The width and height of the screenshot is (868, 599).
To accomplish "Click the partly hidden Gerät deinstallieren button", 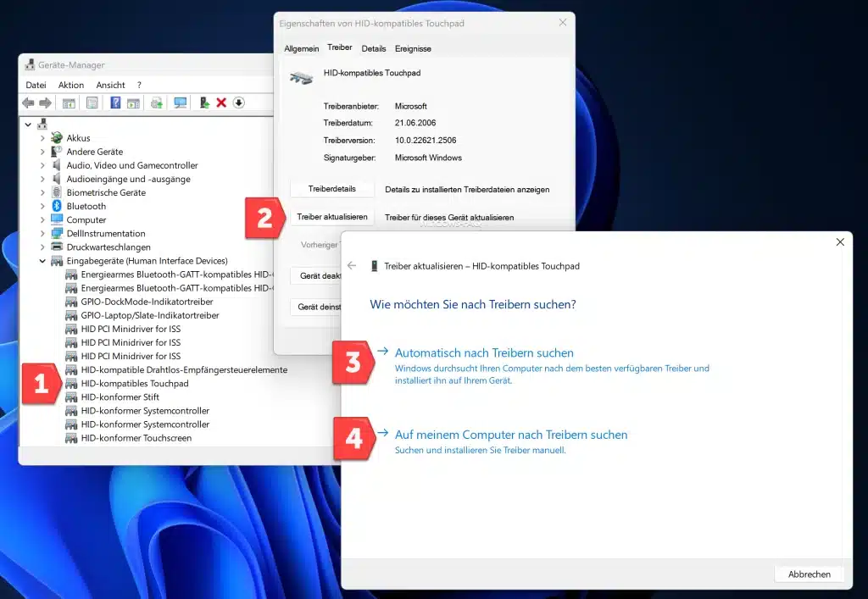I will 316,307.
